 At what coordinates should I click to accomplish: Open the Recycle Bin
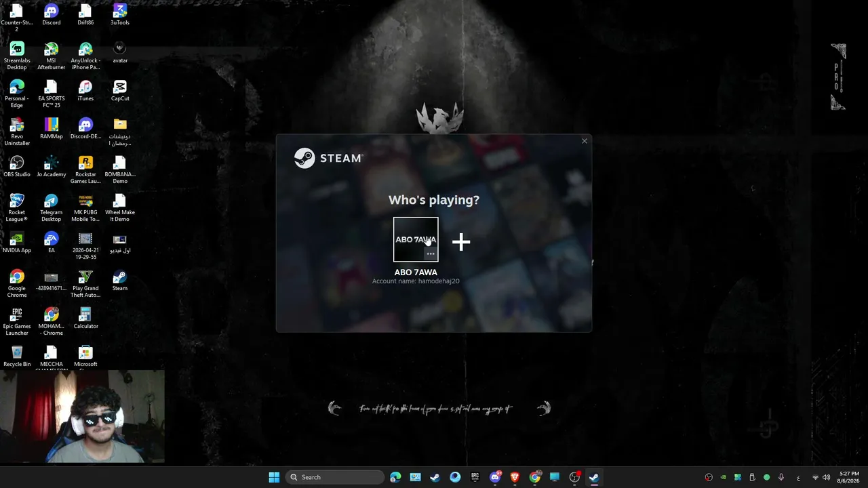[17, 357]
